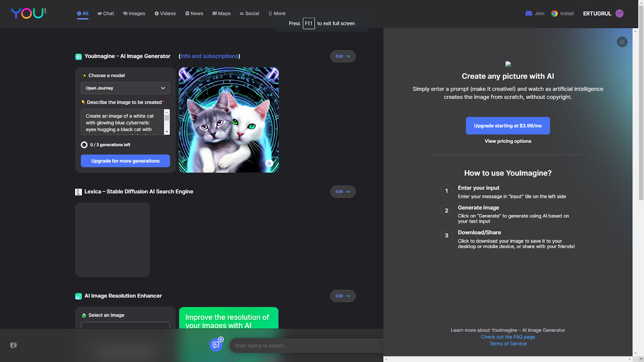Open the Open Journey model dropdown
644x362 pixels.
click(x=126, y=88)
